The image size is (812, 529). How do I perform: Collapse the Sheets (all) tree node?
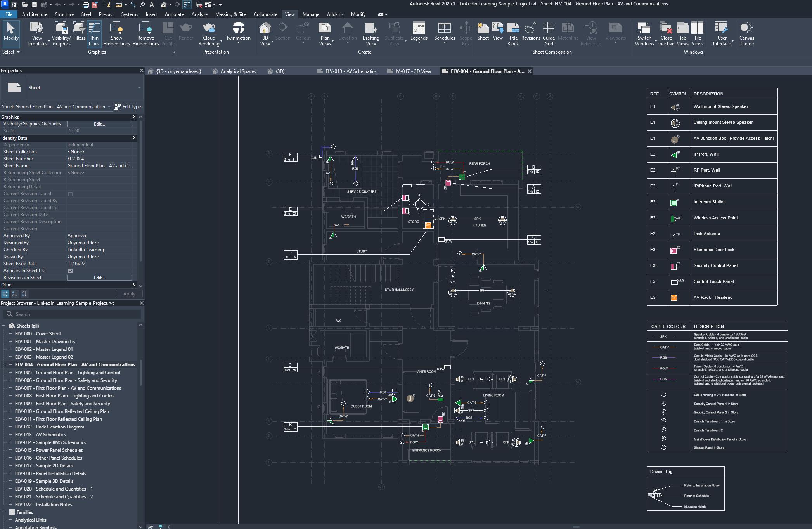4,326
